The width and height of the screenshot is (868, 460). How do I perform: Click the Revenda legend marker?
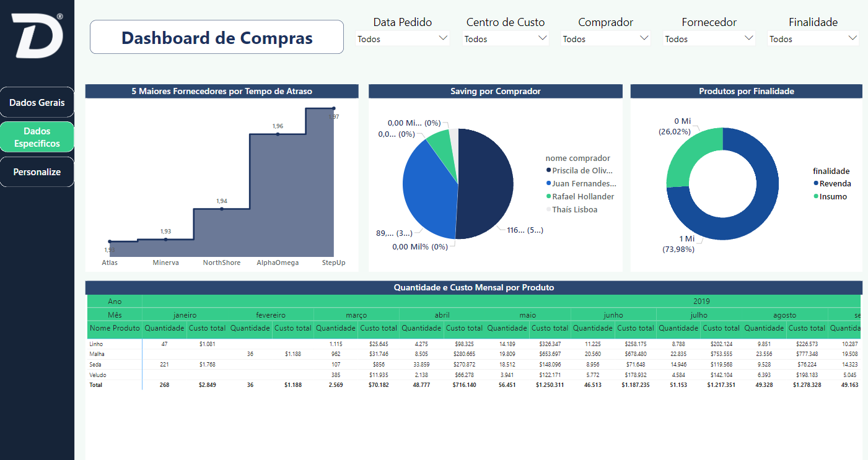point(815,184)
